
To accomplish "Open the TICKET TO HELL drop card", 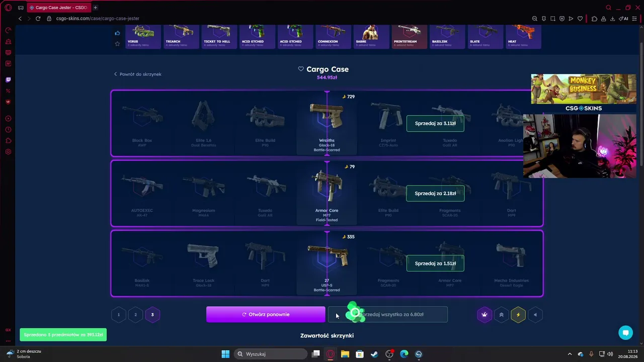I will (x=219, y=36).
